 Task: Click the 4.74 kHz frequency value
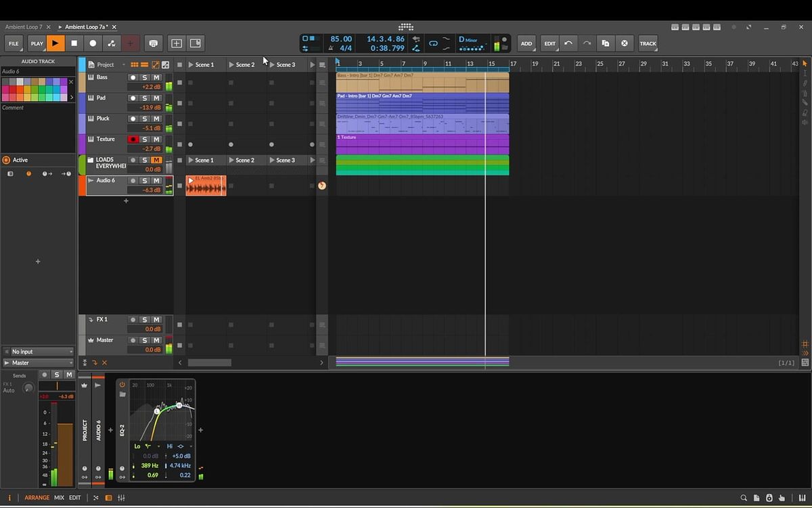181,466
